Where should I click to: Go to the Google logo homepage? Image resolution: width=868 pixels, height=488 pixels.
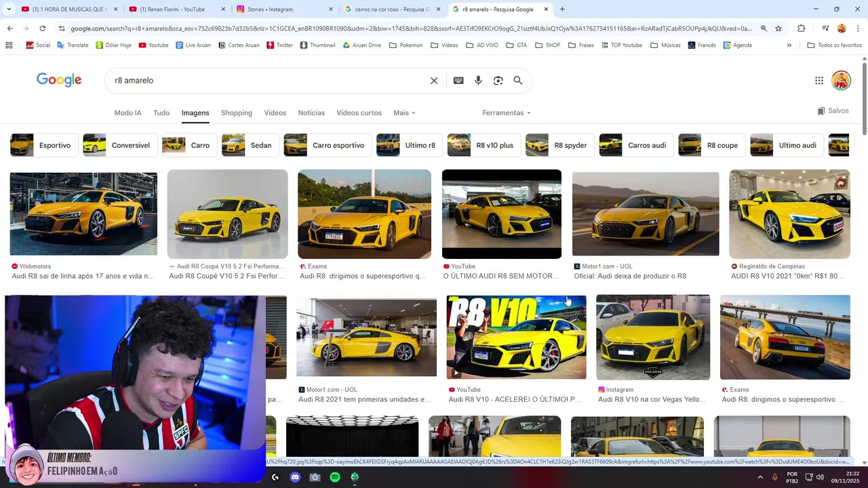(x=59, y=80)
